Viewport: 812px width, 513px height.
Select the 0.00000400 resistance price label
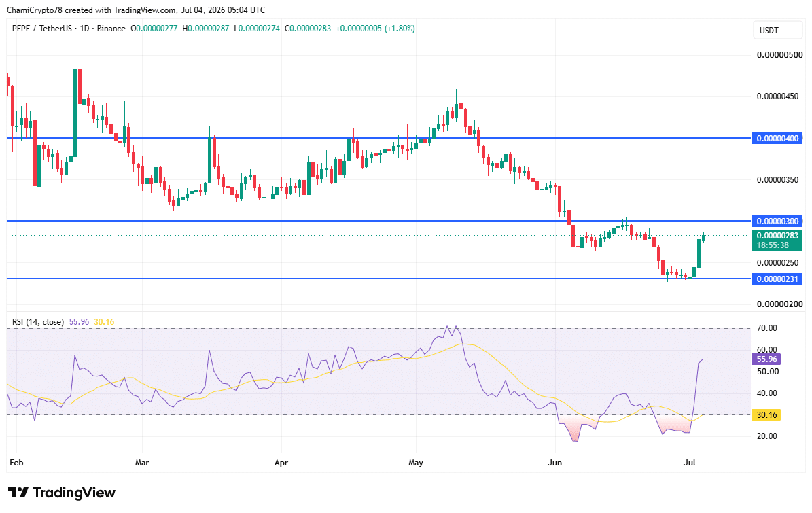coord(777,138)
